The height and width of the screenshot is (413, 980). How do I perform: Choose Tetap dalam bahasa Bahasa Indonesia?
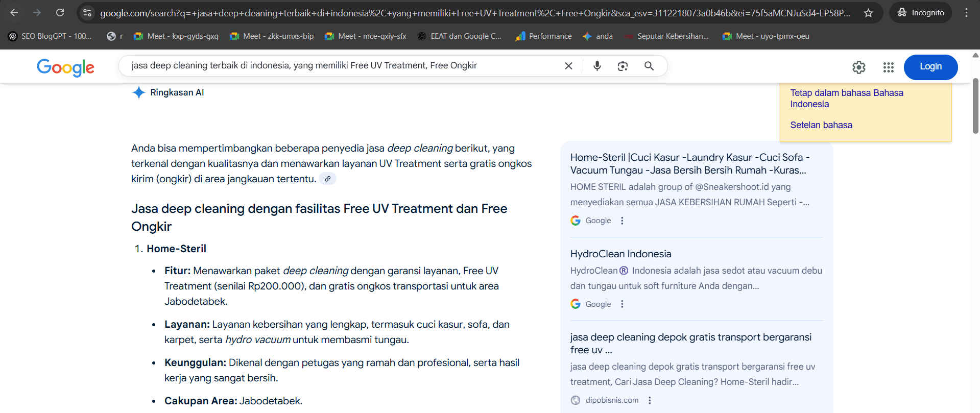847,99
